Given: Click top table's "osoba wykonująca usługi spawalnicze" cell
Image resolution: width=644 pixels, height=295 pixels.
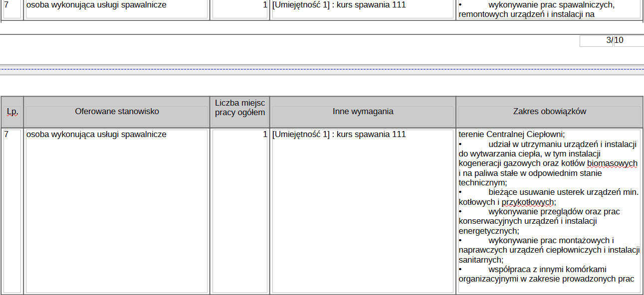Looking at the screenshot, I should 96,5.
